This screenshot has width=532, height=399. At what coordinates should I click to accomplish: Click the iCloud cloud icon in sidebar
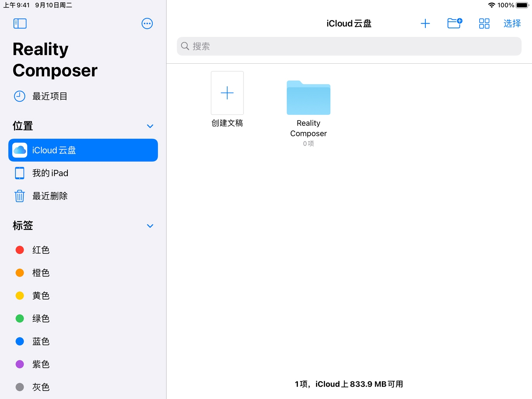20,150
